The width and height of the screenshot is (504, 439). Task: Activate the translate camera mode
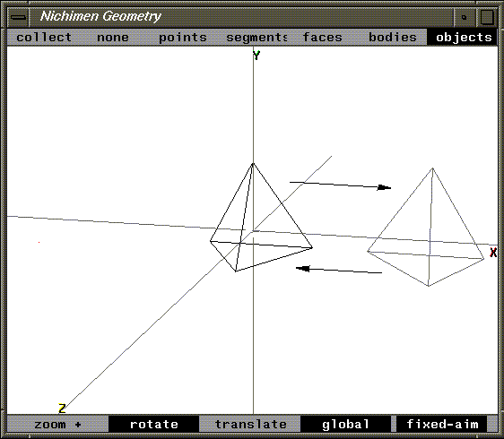click(250, 425)
